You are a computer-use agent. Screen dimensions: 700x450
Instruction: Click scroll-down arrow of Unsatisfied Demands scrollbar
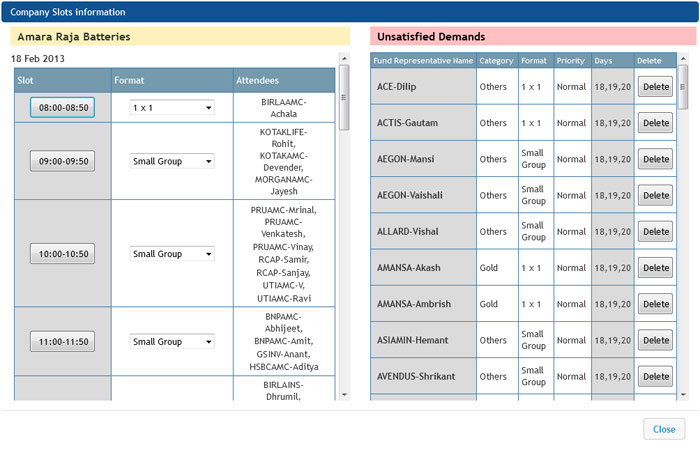683,395
